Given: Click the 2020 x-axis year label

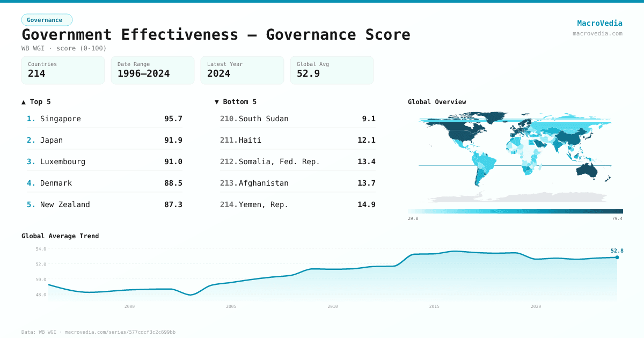Looking at the screenshot, I should point(536,306).
